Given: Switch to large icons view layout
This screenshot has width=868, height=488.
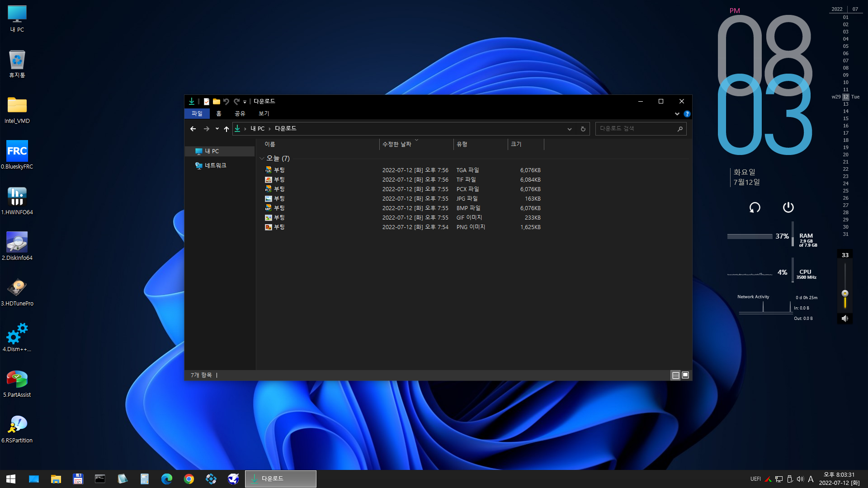Looking at the screenshot, I should point(685,375).
